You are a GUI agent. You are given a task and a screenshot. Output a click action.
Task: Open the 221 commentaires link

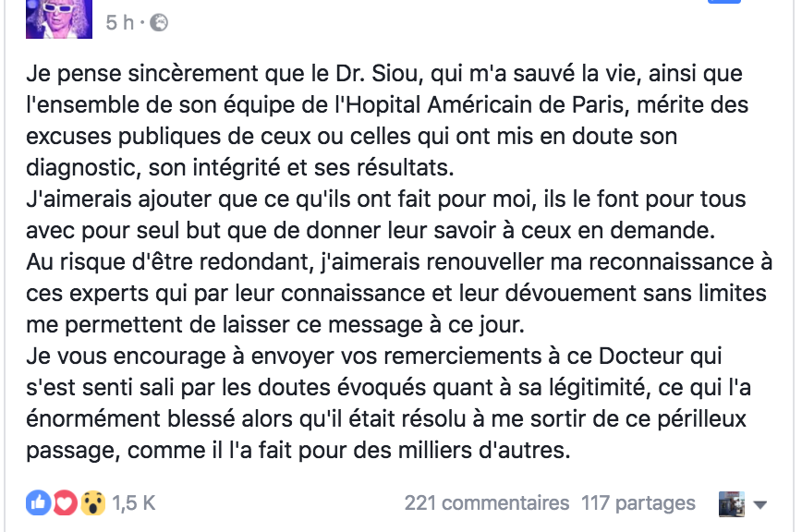(x=486, y=503)
